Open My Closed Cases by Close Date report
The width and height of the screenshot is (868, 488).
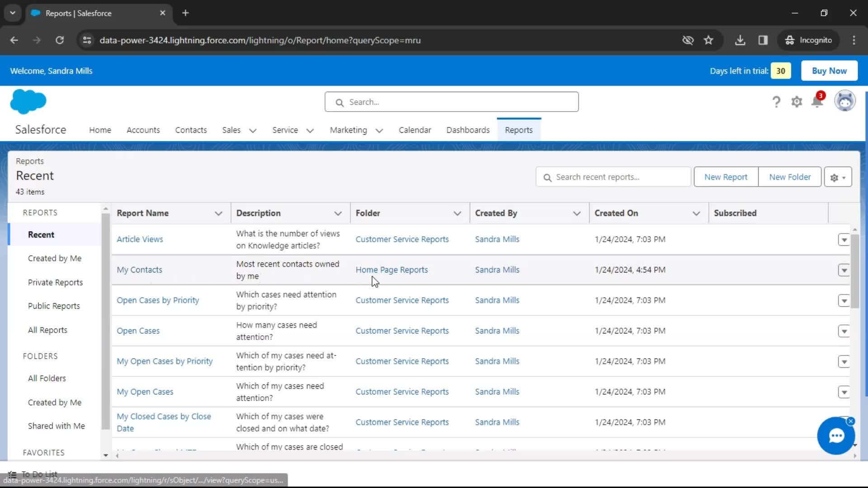coord(164,422)
